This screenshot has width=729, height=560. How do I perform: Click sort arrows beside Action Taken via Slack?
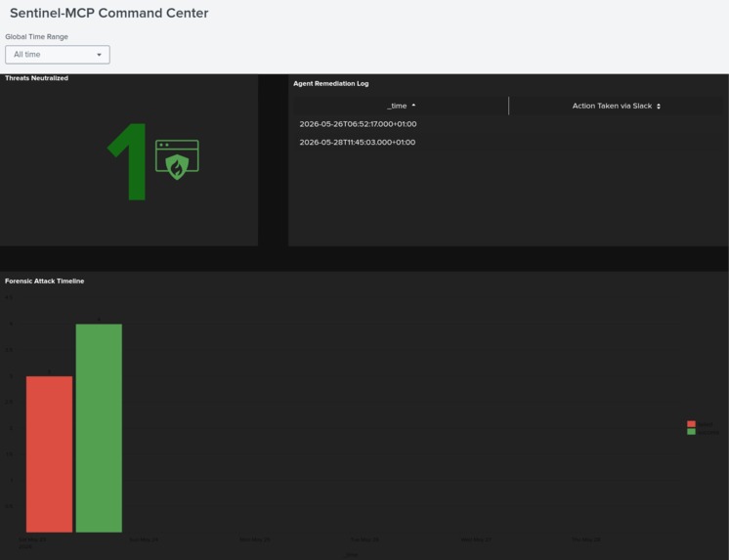coord(659,107)
